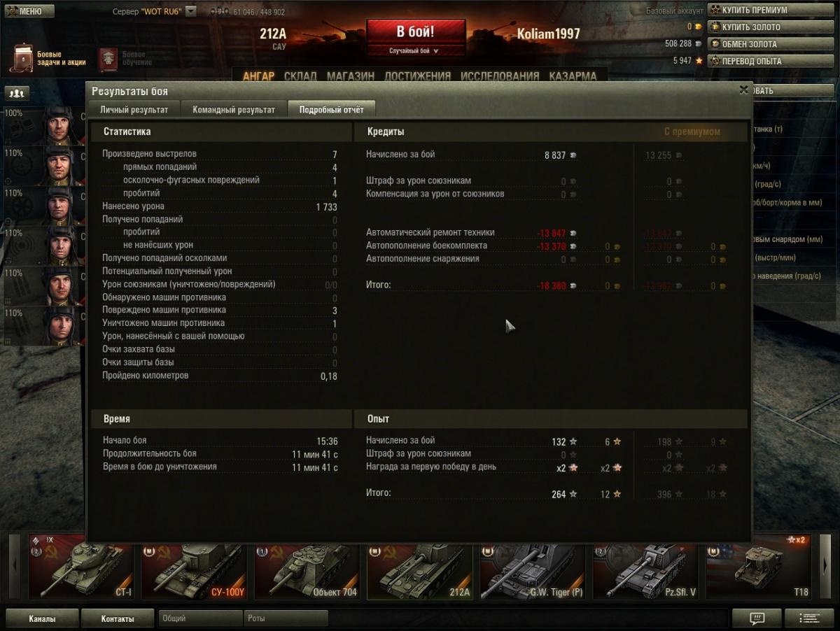This screenshot has height=631, width=840.
Task: Click the contacts list icon at bottom right
Action: point(809,618)
